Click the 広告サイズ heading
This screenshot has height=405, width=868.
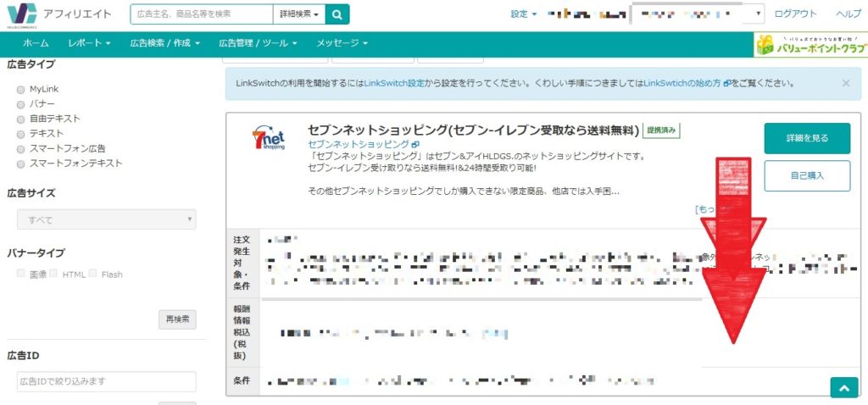31,194
